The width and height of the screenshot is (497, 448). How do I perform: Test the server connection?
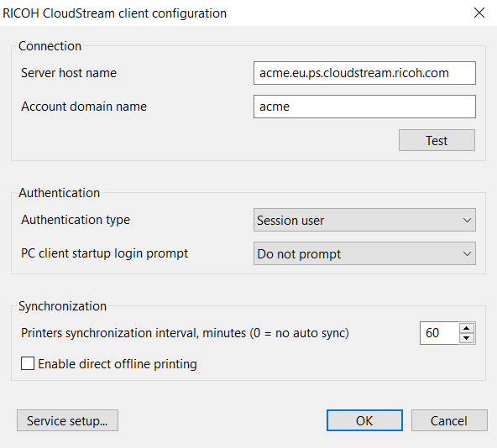(437, 140)
